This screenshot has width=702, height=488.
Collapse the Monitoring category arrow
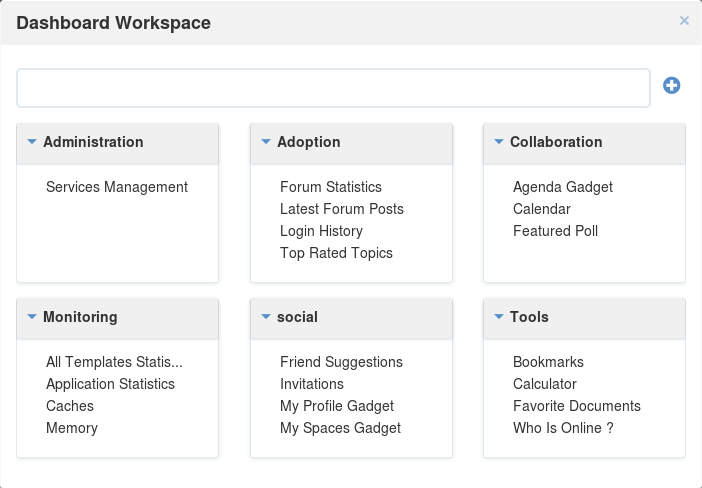(32, 317)
